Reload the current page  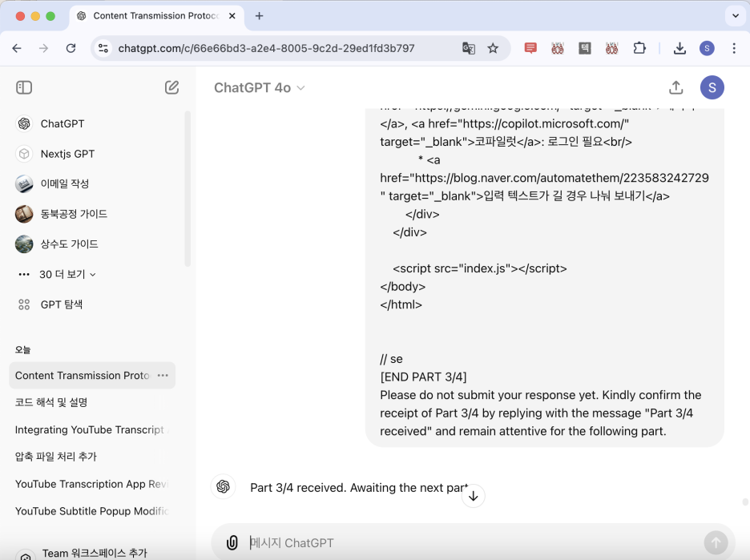(x=71, y=48)
